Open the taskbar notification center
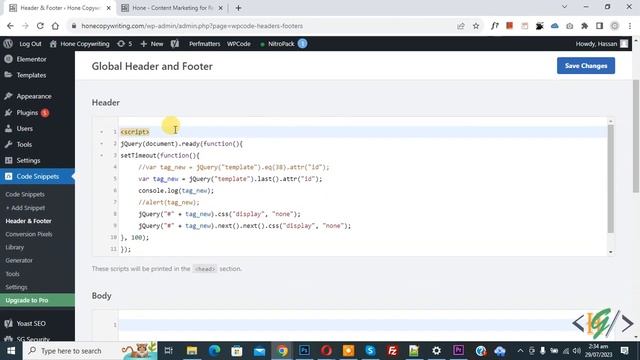Screen dimensions: 640x360 click(624, 351)
